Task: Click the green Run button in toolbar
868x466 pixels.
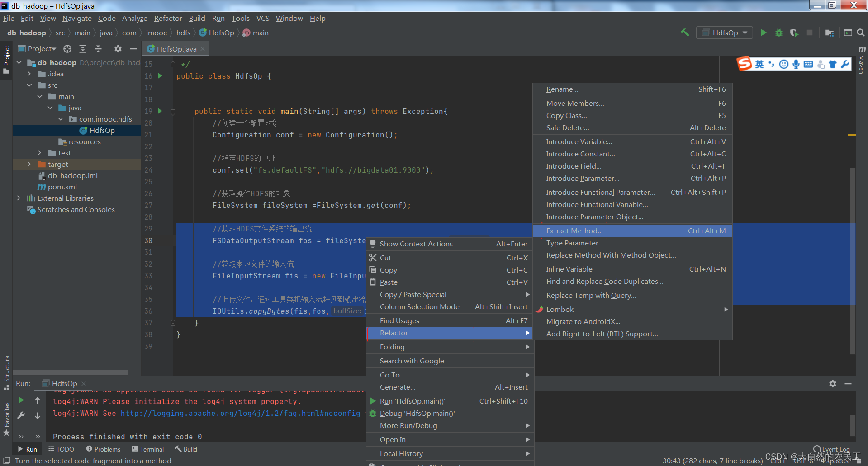Action: coord(764,33)
